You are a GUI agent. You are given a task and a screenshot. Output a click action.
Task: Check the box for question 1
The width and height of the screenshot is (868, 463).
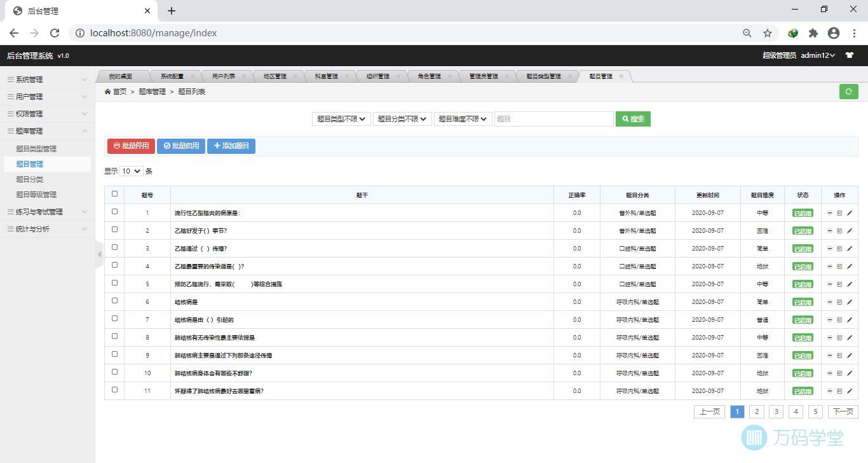(x=114, y=212)
